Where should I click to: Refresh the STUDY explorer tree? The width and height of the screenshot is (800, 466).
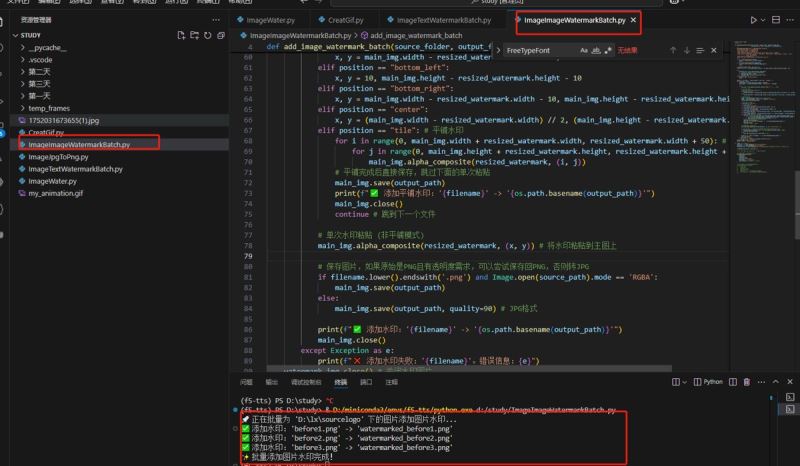coord(207,35)
